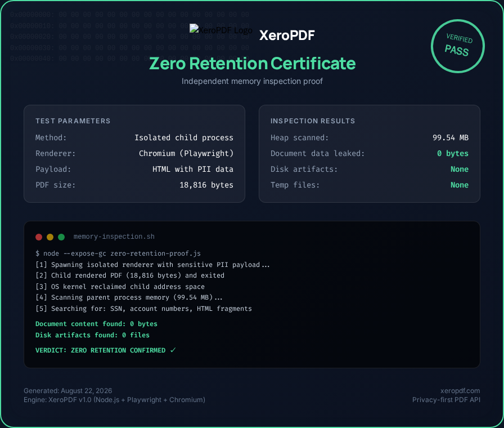Viewport: 504px width, 428px height.
Task: Click the 'Engine: XeroPDF v1.0' footer line
Action: pos(114,400)
